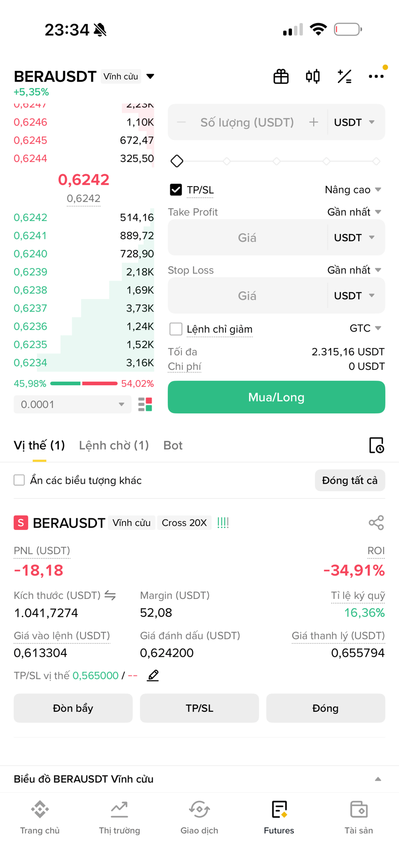
Task: Switch to the Lệnh chờ (1) tab
Action: click(114, 445)
